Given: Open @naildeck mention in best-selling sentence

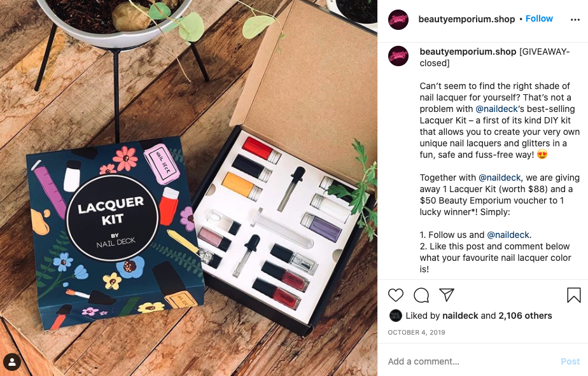Looking at the screenshot, I should tap(496, 109).
